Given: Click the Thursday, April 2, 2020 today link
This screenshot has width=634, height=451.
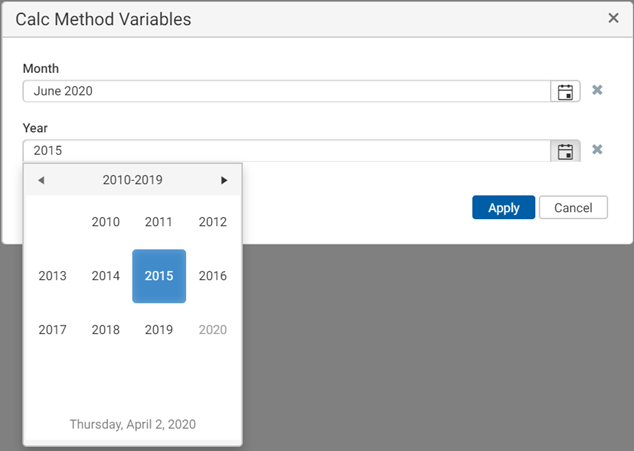Looking at the screenshot, I should [x=132, y=424].
